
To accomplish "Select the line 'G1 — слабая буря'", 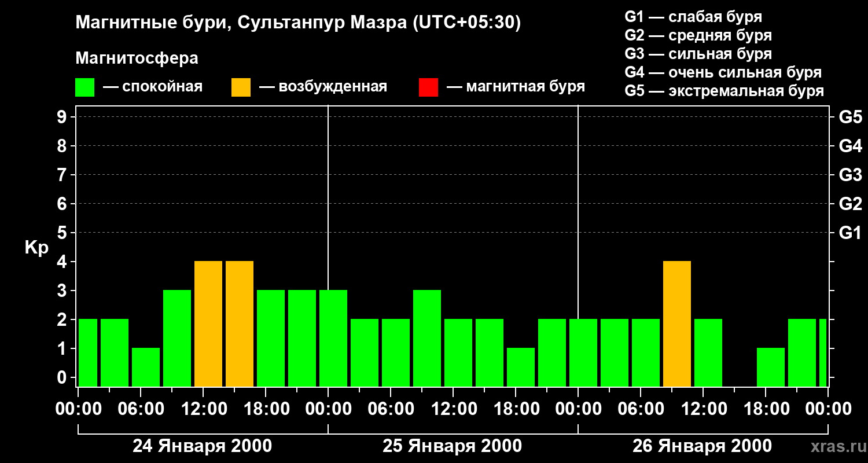I will pos(693,17).
